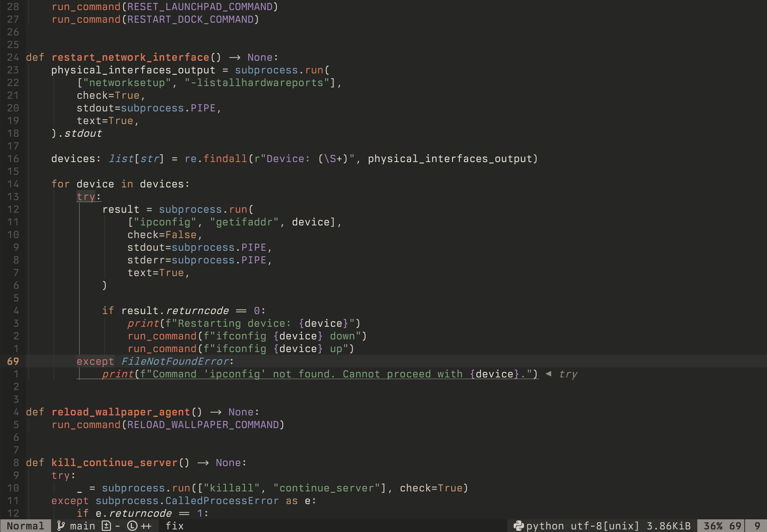Click the triangle marker before try hint
This screenshot has height=532, width=767.
click(x=548, y=374)
